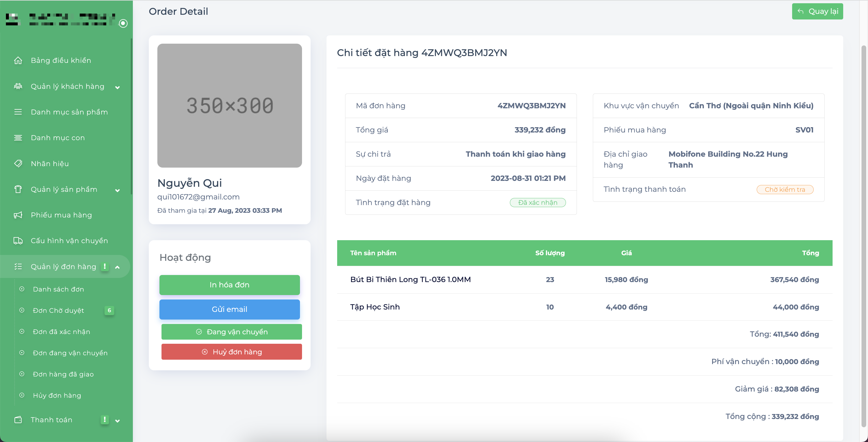Click the shirt icon beside Quản lý sản phẩm

coord(18,189)
